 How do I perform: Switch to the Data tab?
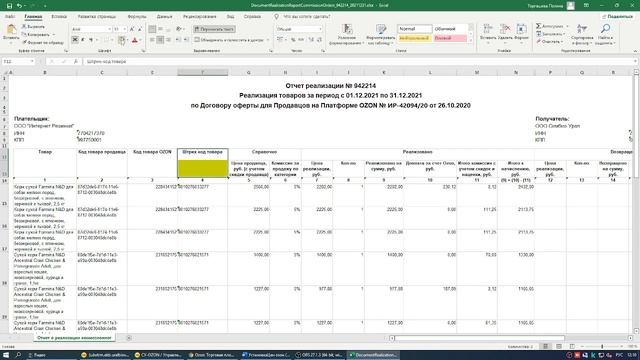point(164,17)
